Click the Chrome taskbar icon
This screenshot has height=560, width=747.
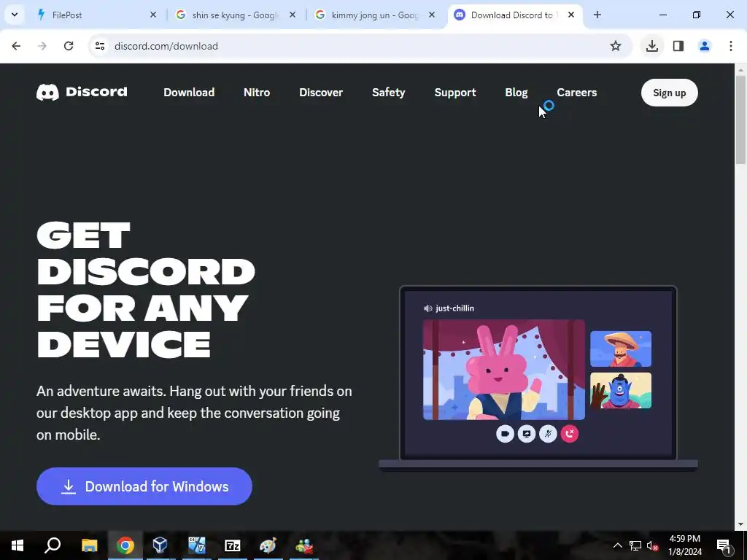[x=125, y=545]
